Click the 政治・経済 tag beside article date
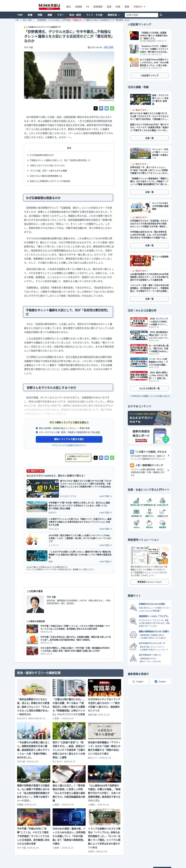The width and height of the screenshot is (186, 868). (109, 47)
